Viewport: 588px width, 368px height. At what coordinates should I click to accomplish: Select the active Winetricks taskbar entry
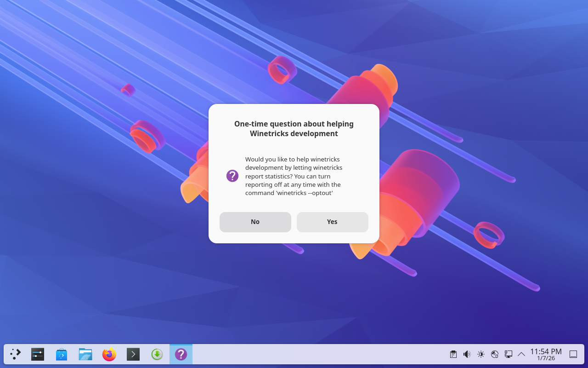[181, 354]
